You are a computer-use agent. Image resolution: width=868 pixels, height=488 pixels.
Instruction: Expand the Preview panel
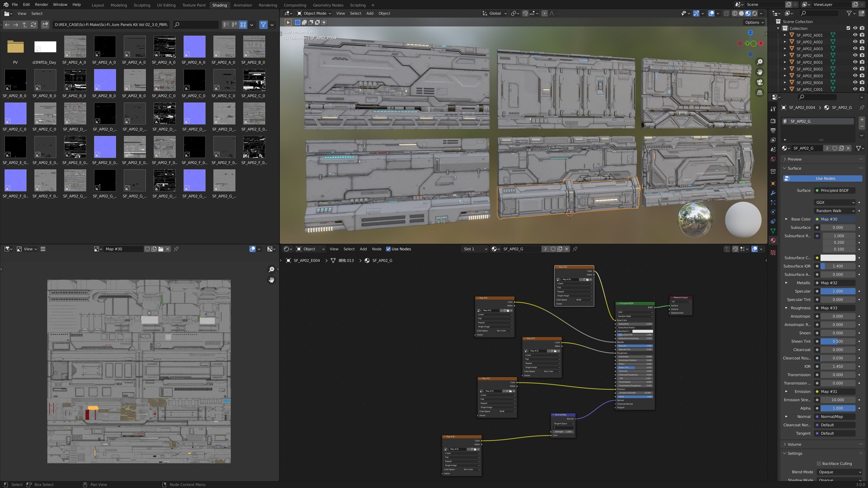(x=794, y=159)
